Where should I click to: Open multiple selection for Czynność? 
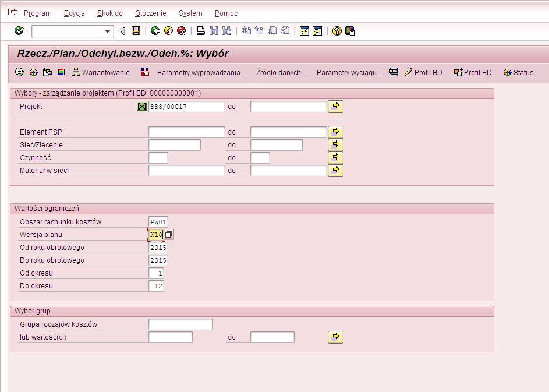click(335, 158)
